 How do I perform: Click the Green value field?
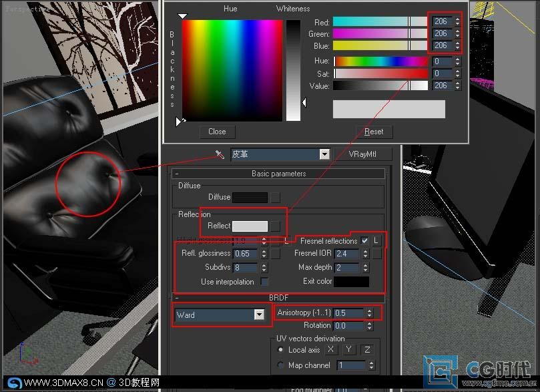pos(442,33)
